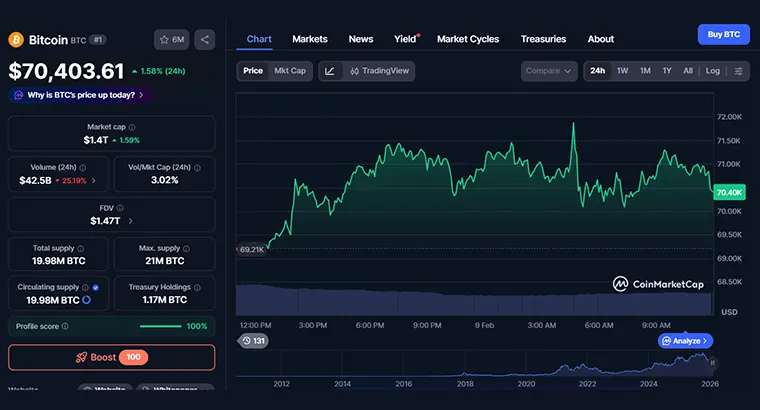Click the Bitcoin orange logo icon
The image size is (760, 410).
coord(16,40)
